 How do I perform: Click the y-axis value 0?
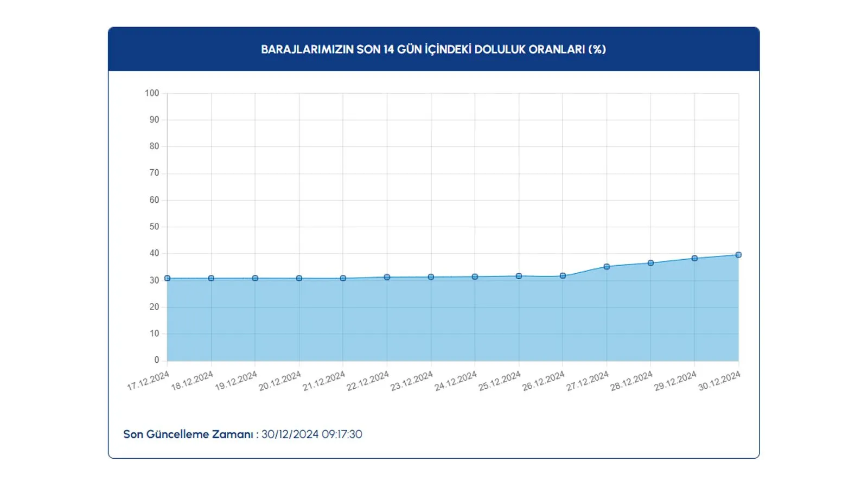pyautogui.click(x=157, y=360)
